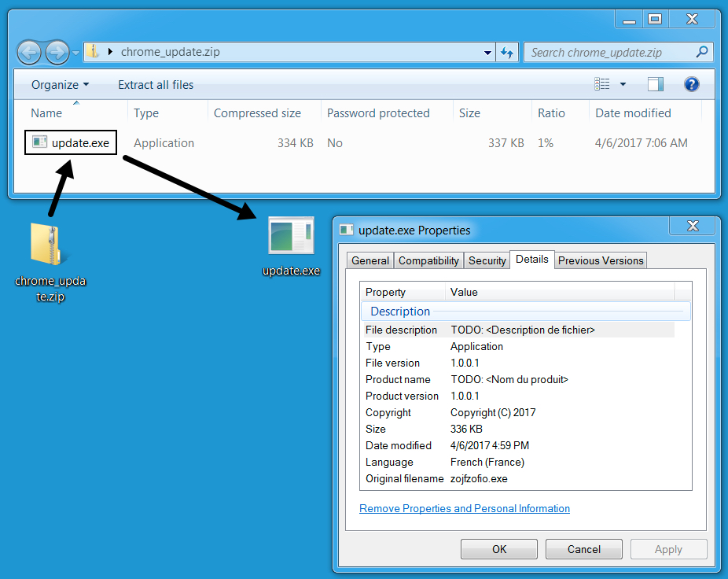Sort by the Ratio column header
The width and height of the screenshot is (728, 579).
tap(561, 113)
